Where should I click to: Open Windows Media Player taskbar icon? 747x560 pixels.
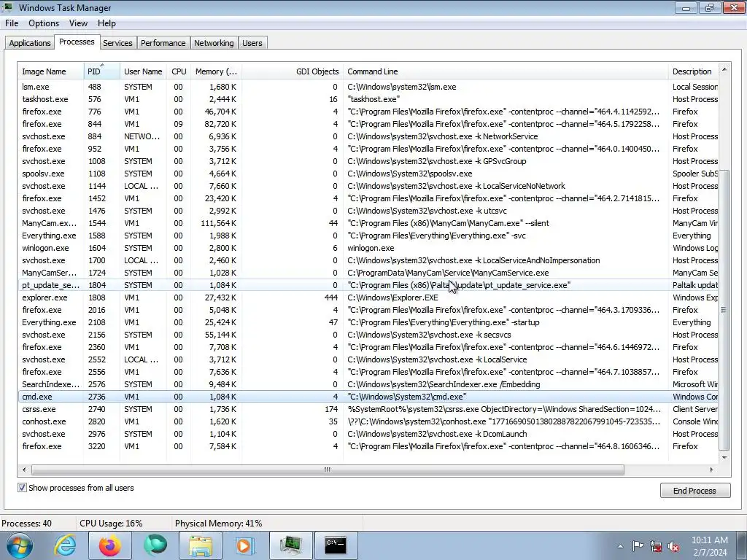[x=246, y=545]
